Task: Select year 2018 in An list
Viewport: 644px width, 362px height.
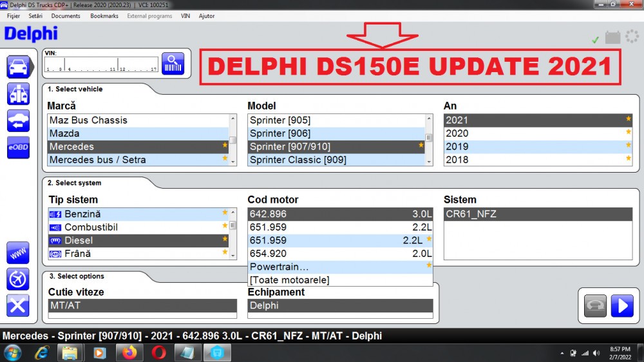Action: pyautogui.click(x=538, y=160)
